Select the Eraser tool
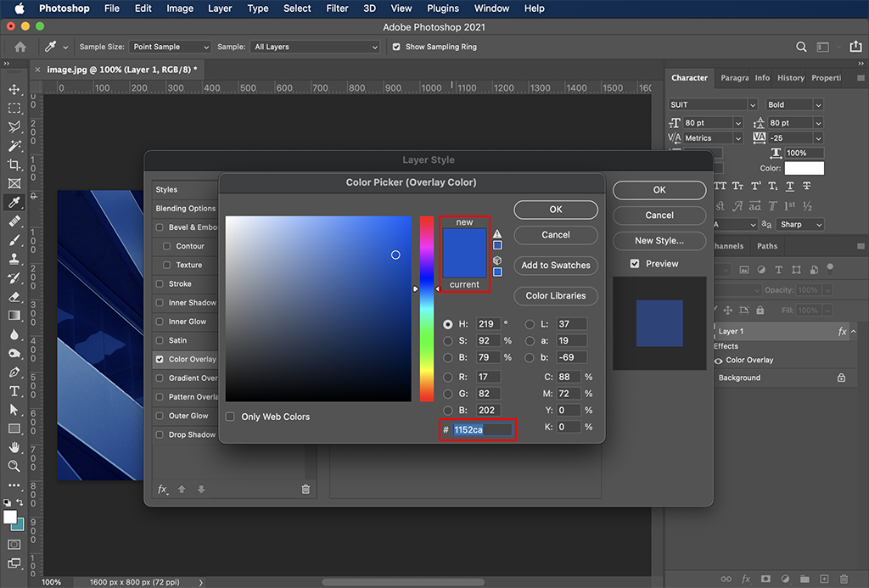Screen dimensions: 869x588 click(x=14, y=296)
